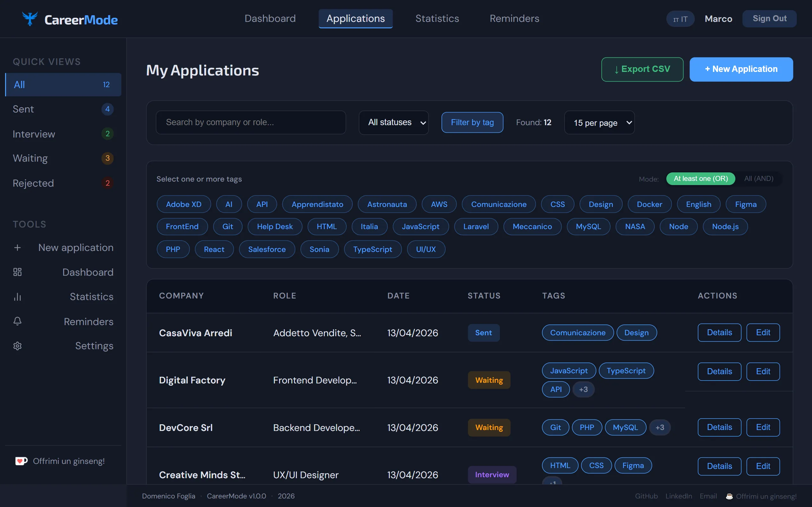This screenshot has height=507, width=812.
Task: Click the Export CSV button
Action: [x=642, y=69]
